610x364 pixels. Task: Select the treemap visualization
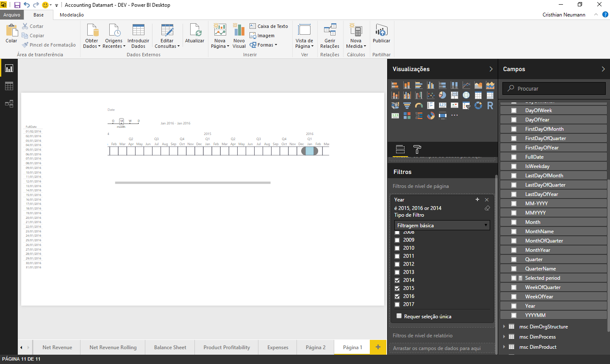[454, 95]
